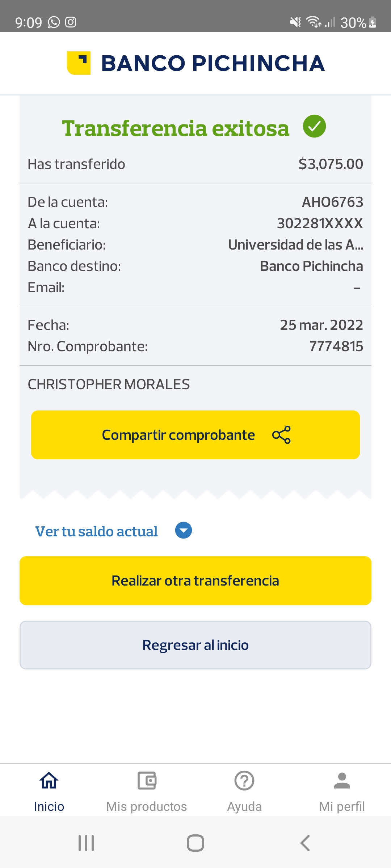The height and width of the screenshot is (868, 391).
Task: Tap the Instagram notification icon
Action: click(x=71, y=22)
